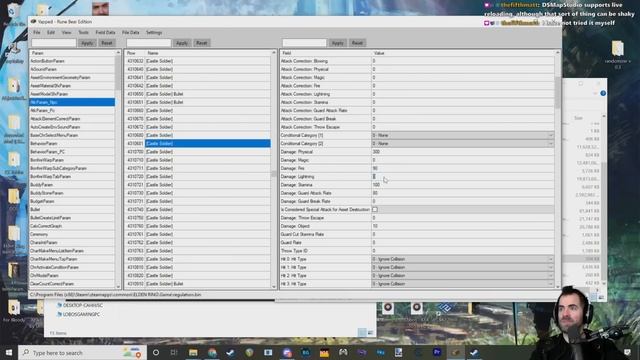Open the Edit menu

(51, 32)
